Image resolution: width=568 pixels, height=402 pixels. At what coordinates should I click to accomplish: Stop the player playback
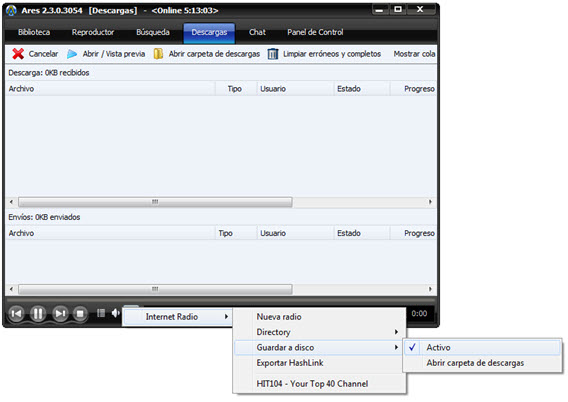point(80,313)
